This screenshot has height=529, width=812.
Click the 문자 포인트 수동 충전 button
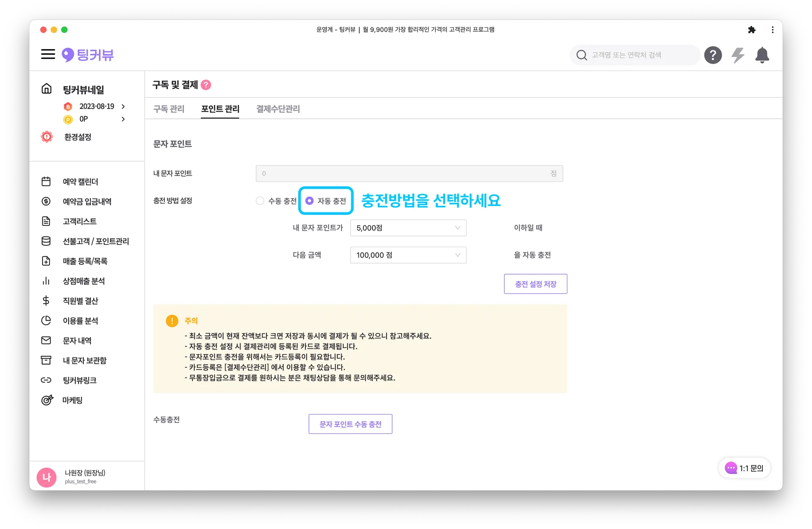coord(350,424)
